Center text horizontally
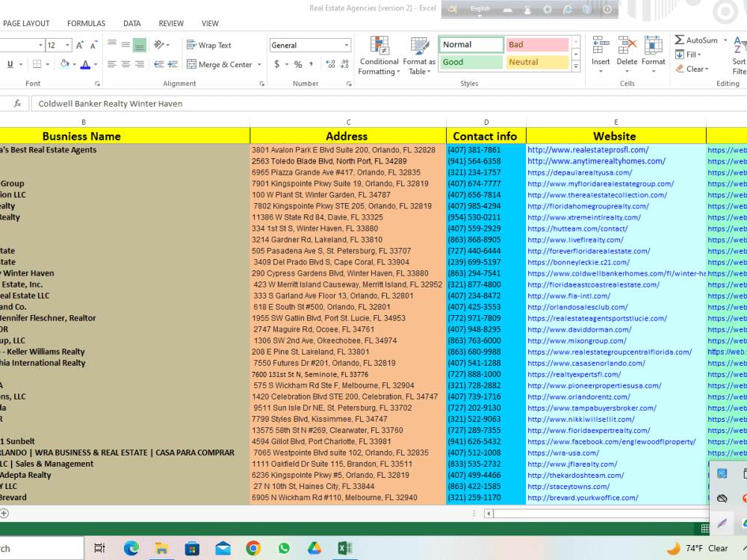Image resolution: width=747 pixels, height=560 pixels. (125, 64)
